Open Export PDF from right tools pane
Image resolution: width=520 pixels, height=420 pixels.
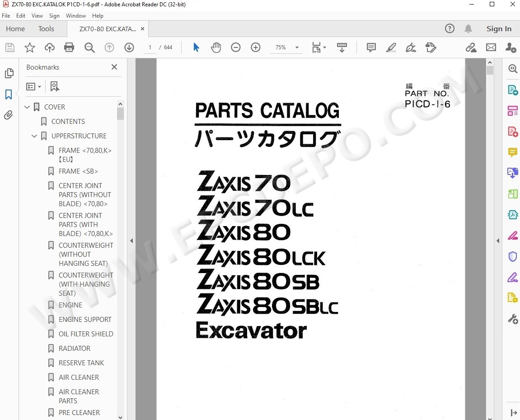pos(513,90)
